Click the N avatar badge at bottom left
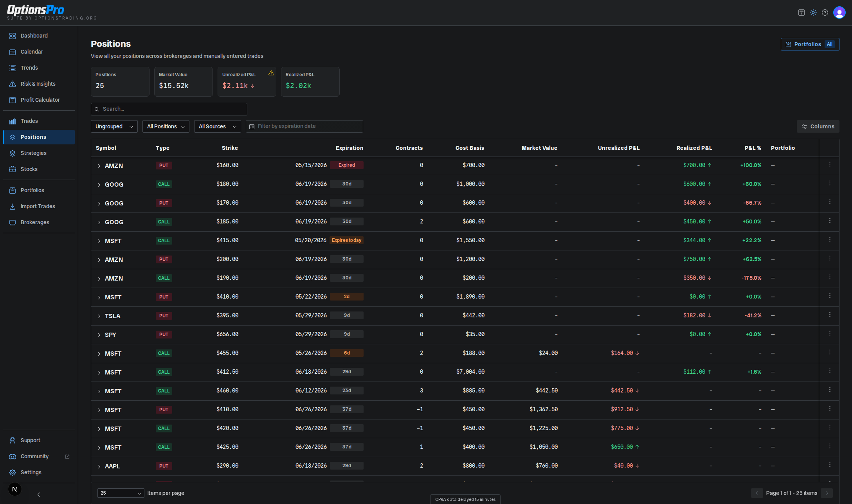 click(x=15, y=489)
